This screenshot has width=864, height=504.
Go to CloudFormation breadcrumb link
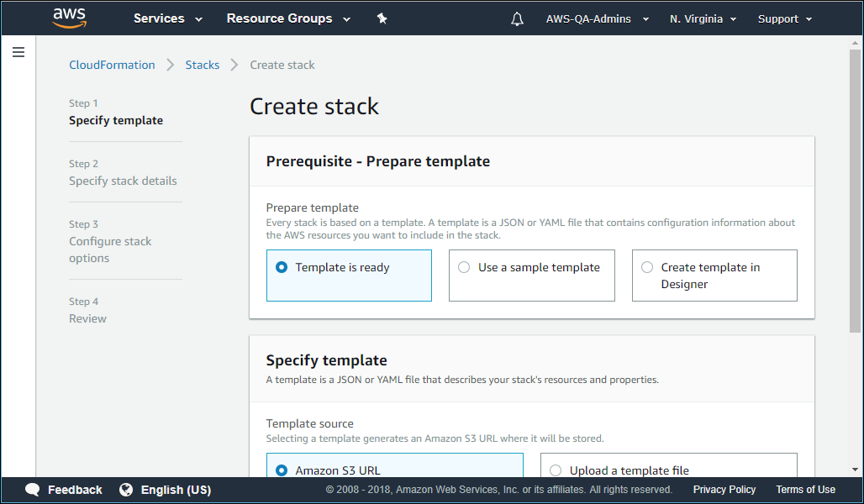pos(112,65)
